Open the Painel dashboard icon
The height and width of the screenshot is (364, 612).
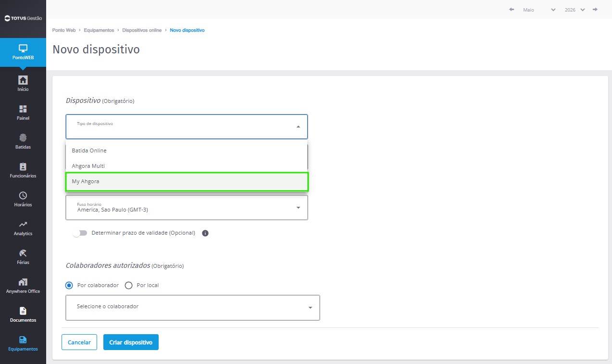click(x=23, y=109)
